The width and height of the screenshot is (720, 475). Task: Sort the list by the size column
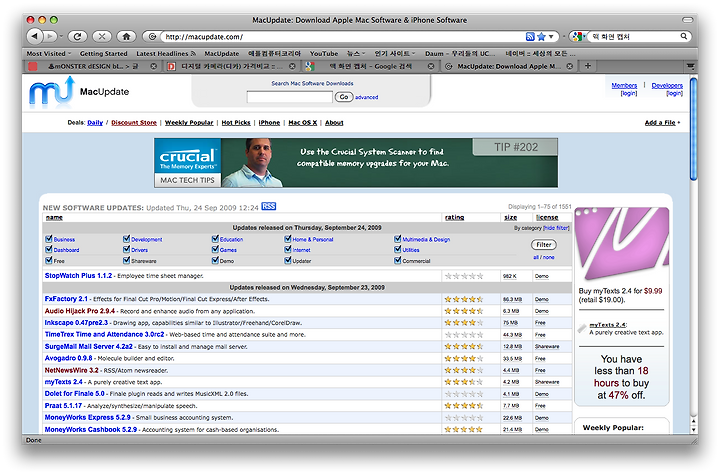[510, 217]
